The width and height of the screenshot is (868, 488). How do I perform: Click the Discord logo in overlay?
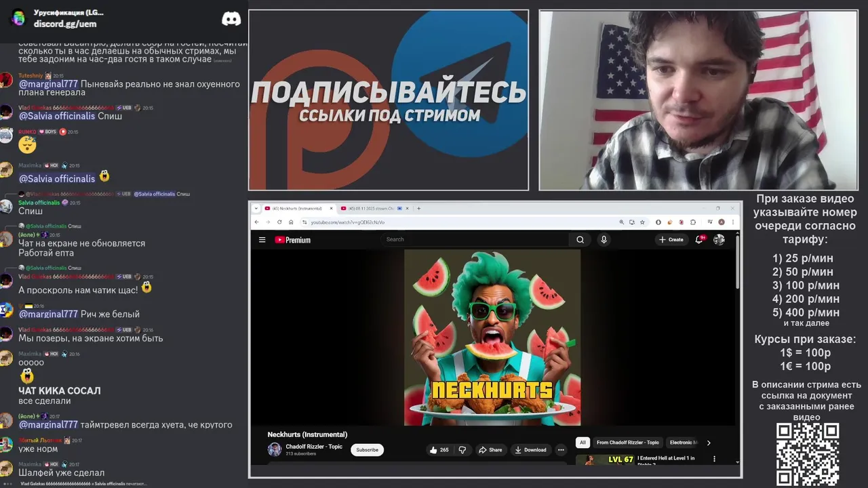pyautogui.click(x=231, y=19)
